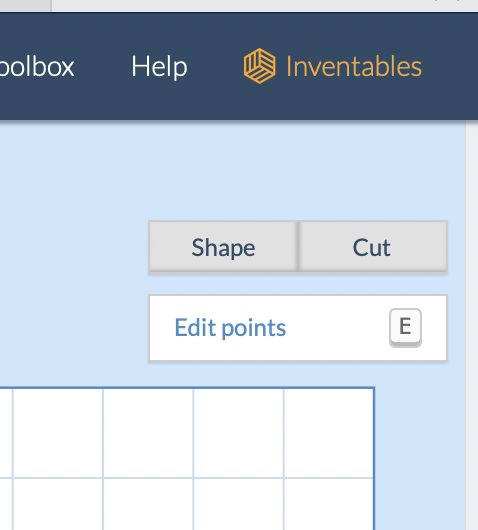Screen dimensions: 478x530
Task: Click the divider between Shape and Cut
Action: (x=298, y=246)
